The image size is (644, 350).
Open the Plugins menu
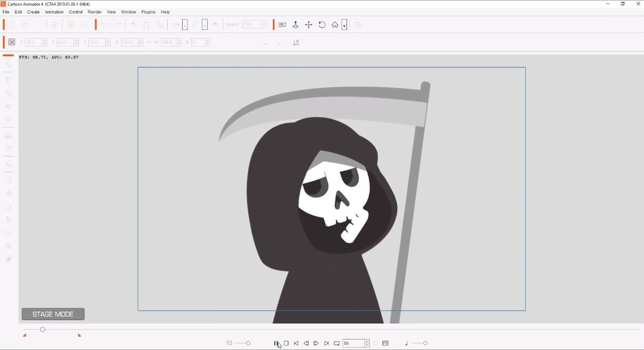148,12
